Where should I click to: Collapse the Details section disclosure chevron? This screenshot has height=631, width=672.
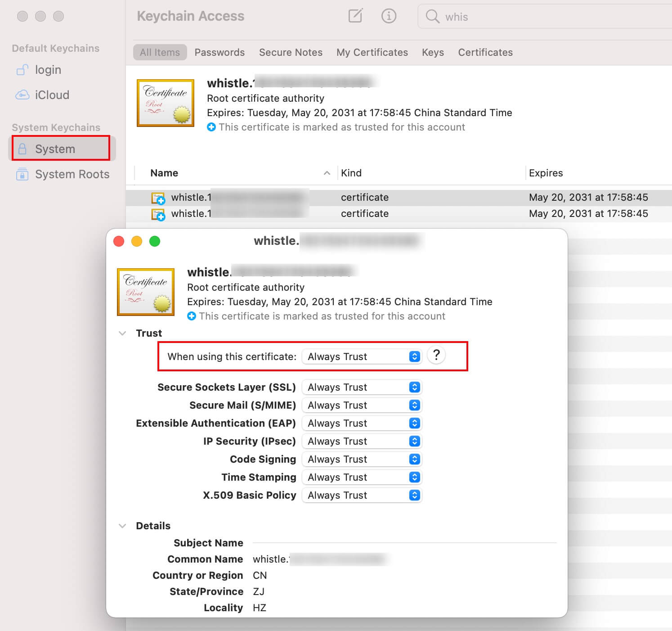(122, 526)
